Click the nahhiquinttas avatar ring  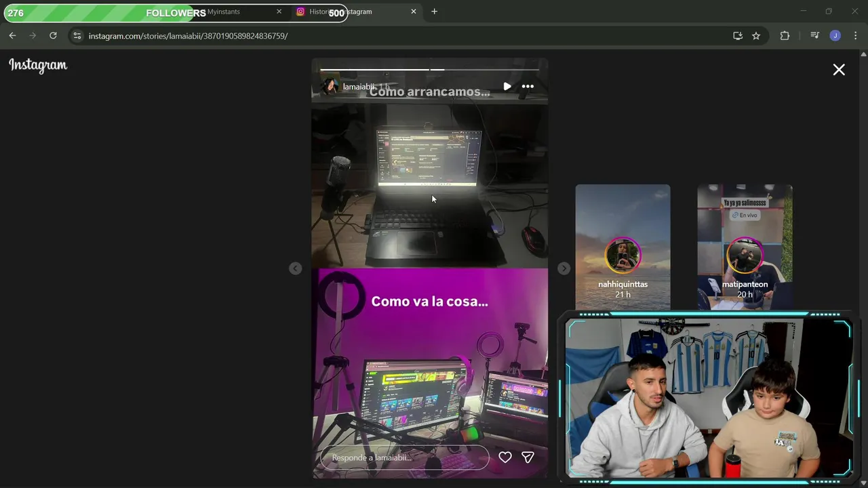623,256
